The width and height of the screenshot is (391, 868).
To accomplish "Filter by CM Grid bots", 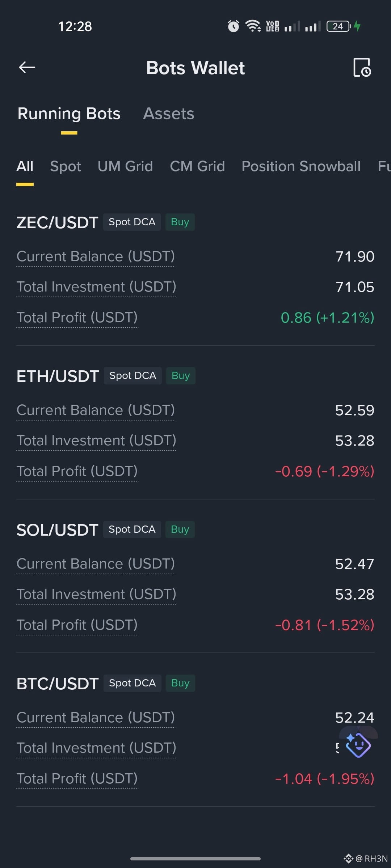I will point(197,166).
